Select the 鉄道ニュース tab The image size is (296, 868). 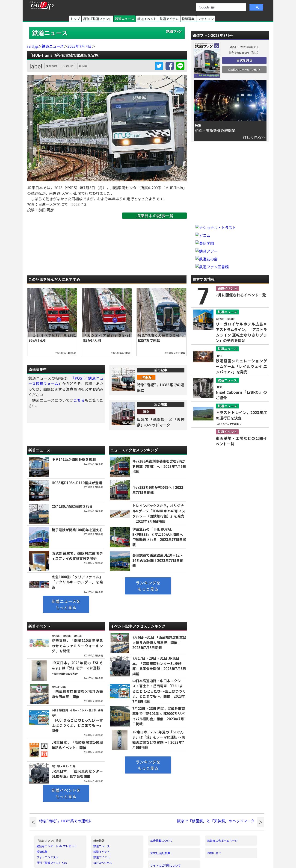(x=124, y=19)
